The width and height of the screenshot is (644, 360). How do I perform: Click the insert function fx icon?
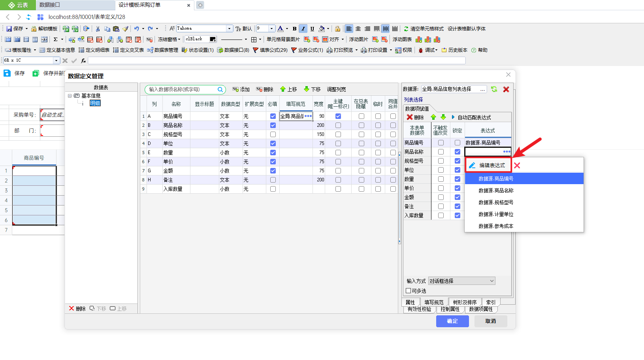(83, 60)
